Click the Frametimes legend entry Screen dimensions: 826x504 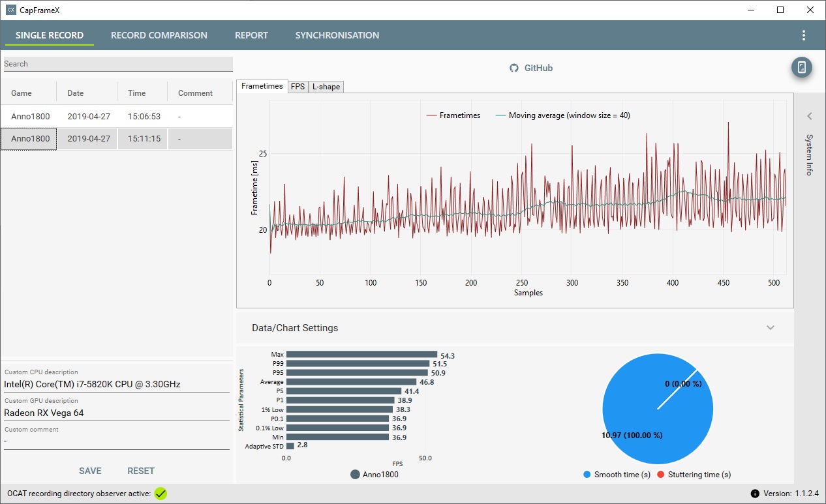(x=453, y=115)
